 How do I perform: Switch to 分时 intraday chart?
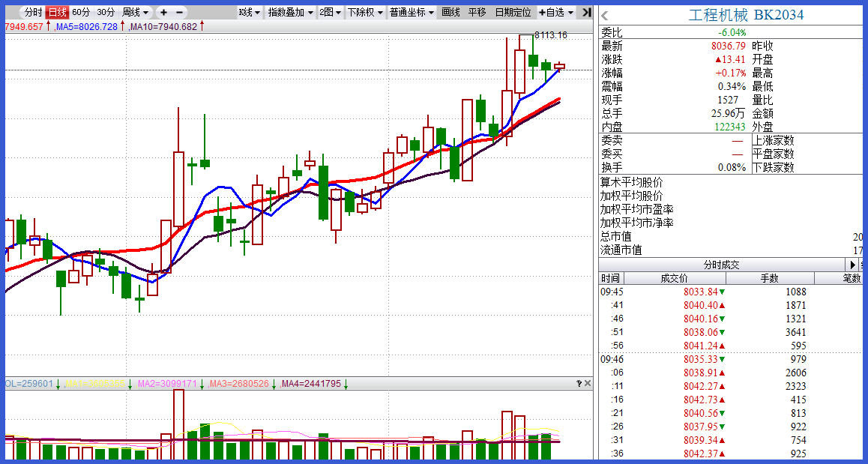[33, 13]
